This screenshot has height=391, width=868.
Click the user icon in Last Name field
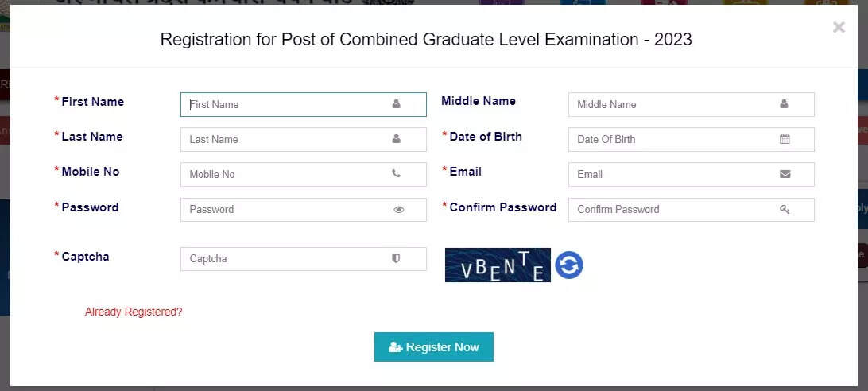click(x=397, y=138)
